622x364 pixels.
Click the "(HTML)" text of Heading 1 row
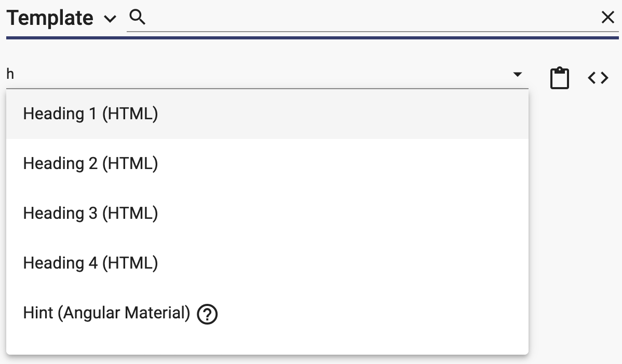(130, 114)
